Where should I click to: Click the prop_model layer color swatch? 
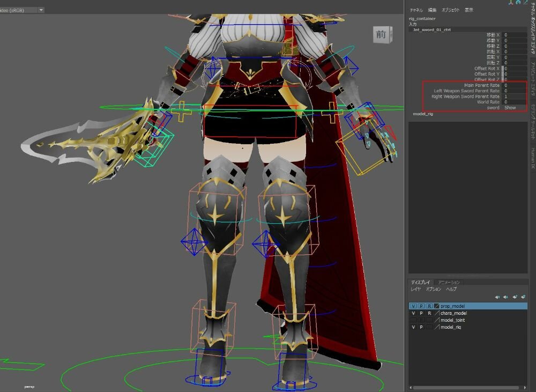[437, 306]
